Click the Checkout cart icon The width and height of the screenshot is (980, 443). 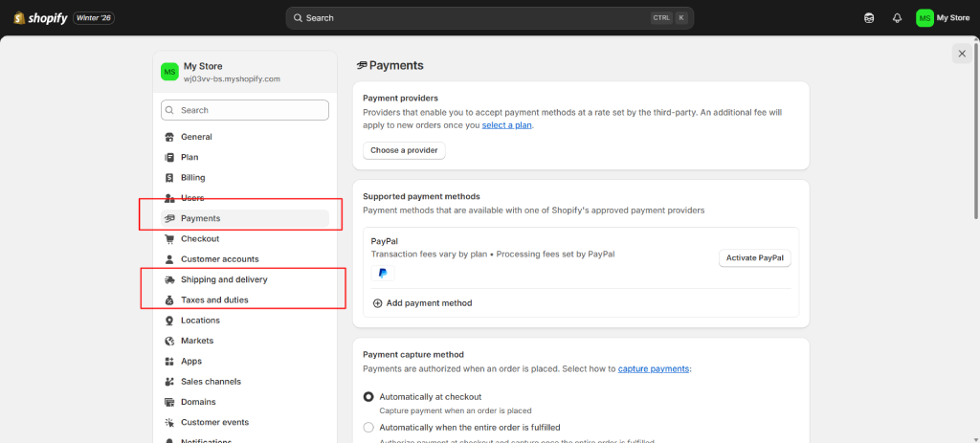pos(168,238)
